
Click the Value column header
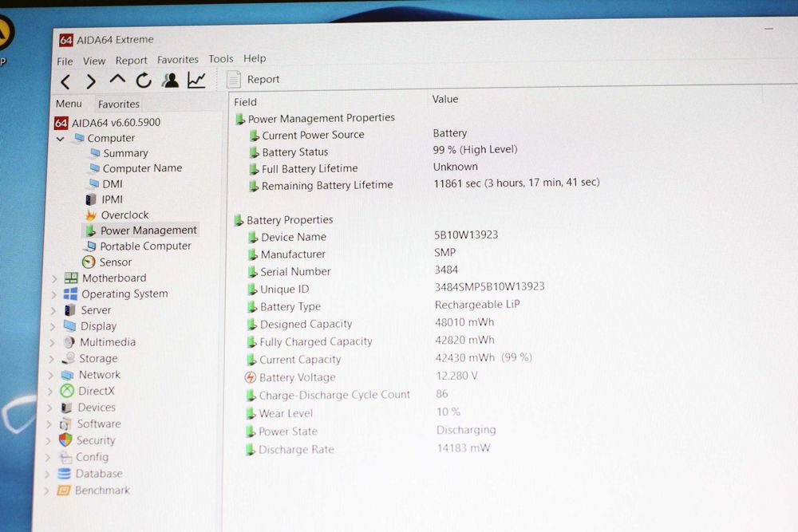pos(445,99)
